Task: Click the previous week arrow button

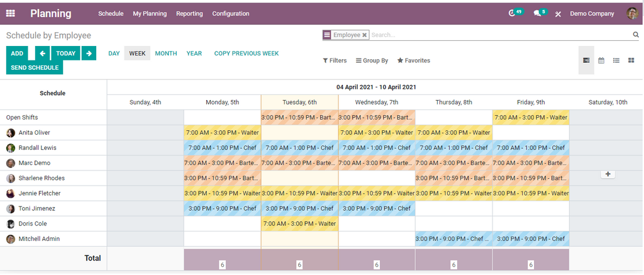Action: 42,53
